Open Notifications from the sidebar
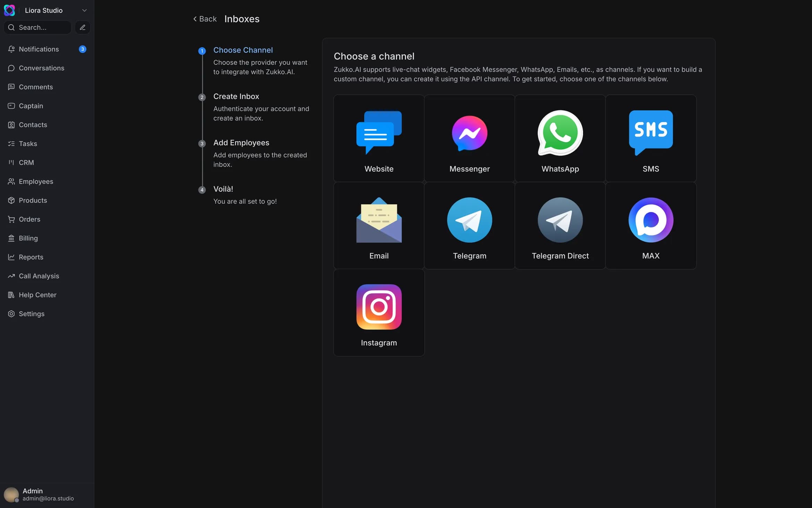The image size is (812, 508). click(x=47, y=49)
